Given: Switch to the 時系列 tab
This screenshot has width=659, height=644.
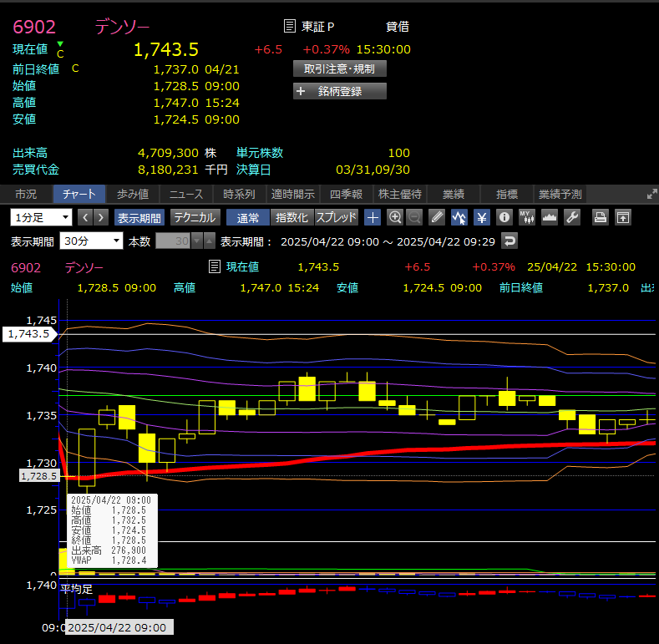Looking at the screenshot, I should pos(240,194).
